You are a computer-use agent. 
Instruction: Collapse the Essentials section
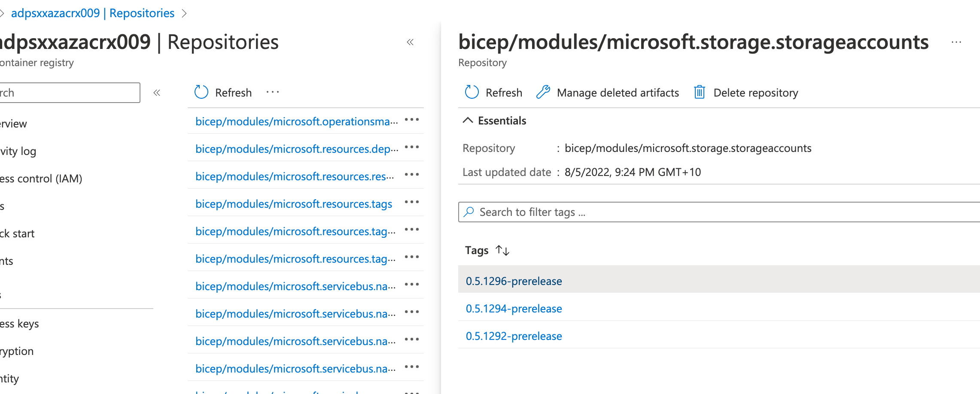(x=468, y=121)
